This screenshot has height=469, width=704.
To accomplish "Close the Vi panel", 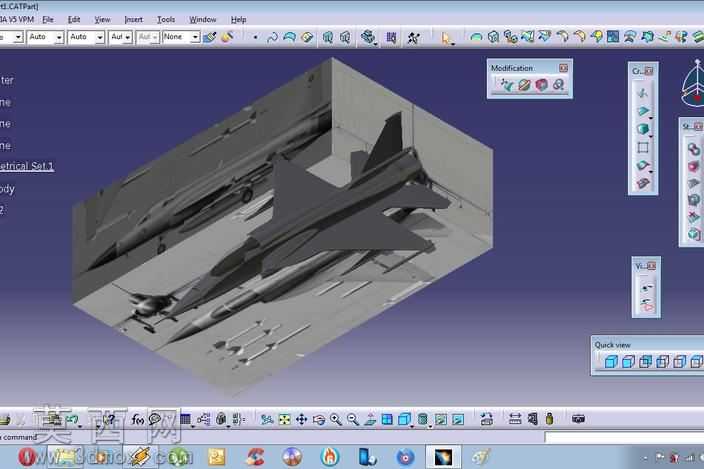I will coord(651,267).
